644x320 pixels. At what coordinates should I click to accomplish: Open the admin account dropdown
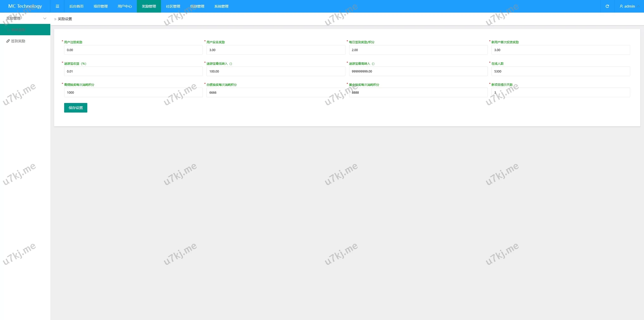tap(629, 6)
